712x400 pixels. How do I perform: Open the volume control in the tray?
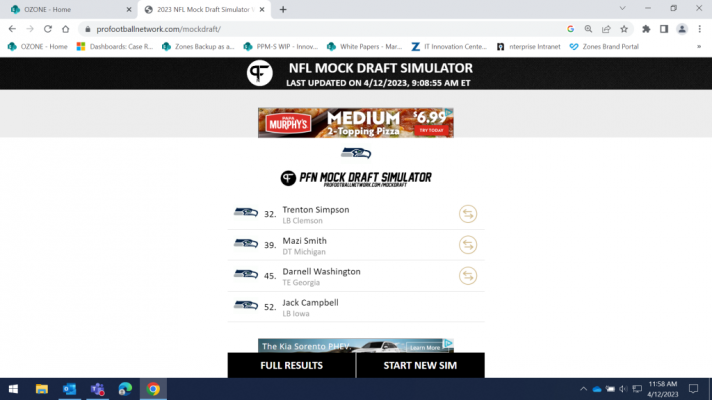click(623, 389)
